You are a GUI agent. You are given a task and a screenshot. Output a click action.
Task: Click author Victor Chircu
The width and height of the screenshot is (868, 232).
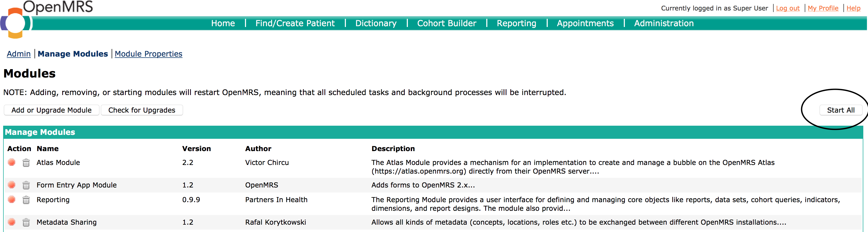click(x=267, y=162)
